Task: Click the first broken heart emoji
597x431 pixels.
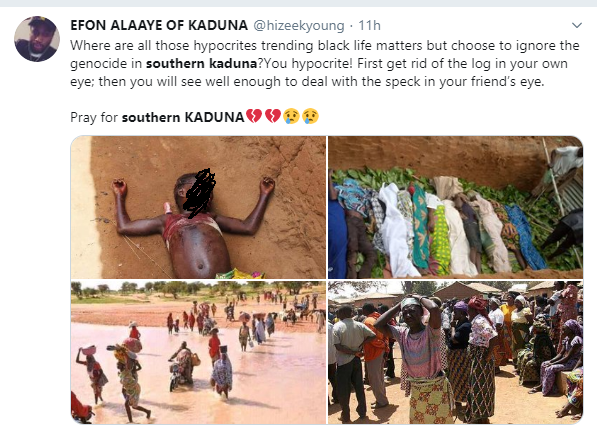Action: 254,116
